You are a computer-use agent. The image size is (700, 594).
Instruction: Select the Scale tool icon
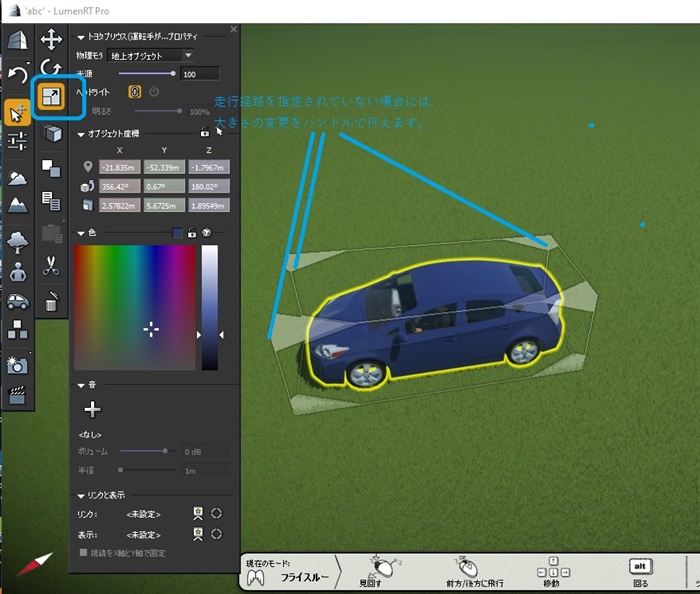(x=51, y=96)
